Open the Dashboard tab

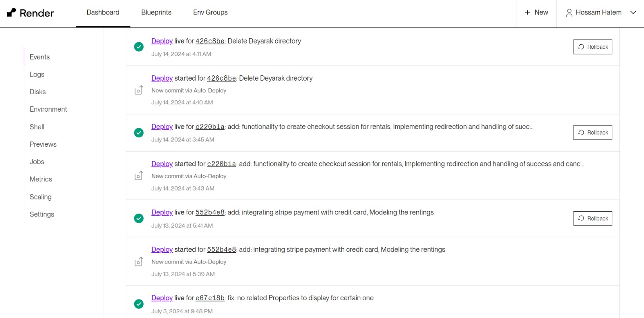(103, 12)
